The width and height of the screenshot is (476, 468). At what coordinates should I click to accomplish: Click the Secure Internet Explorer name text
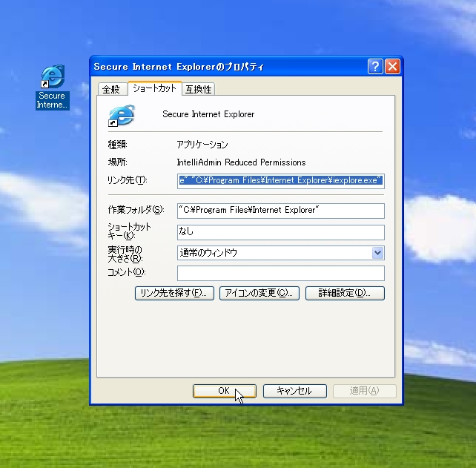[x=208, y=114]
